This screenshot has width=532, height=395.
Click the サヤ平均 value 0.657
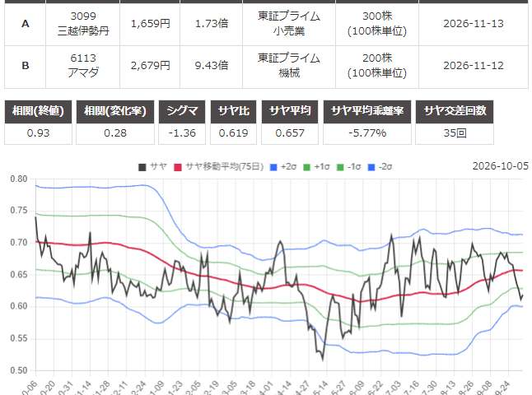(x=290, y=133)
